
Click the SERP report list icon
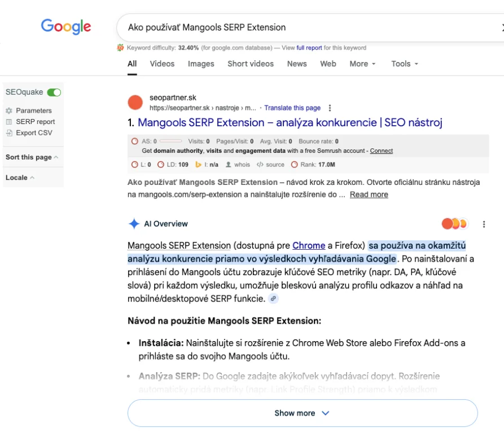[x=8, y=122]
